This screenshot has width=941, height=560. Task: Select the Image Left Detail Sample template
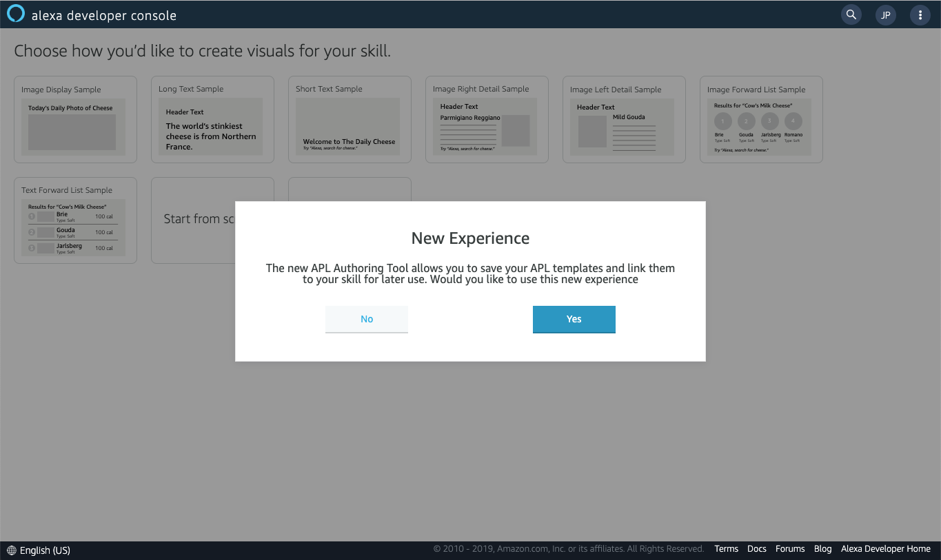click(x=623, y=119)
